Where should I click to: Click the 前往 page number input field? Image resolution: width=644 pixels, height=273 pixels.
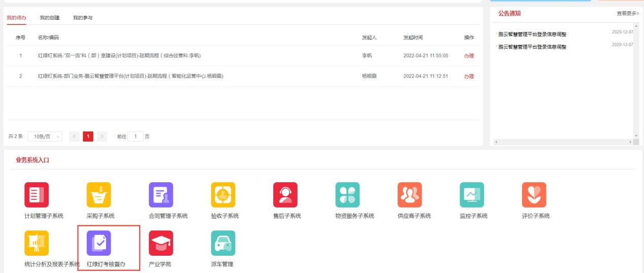coord(136,136)
